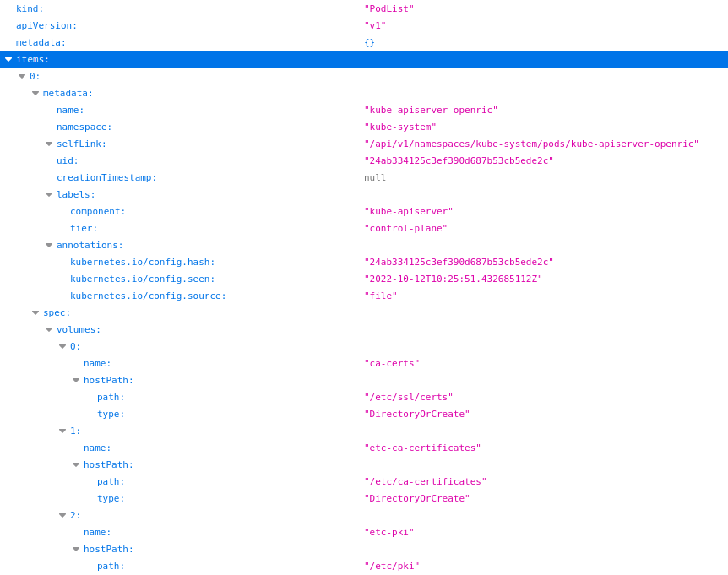Select the apiVersion row key
The image size is (728, 575).
click(x=46, y=25)
